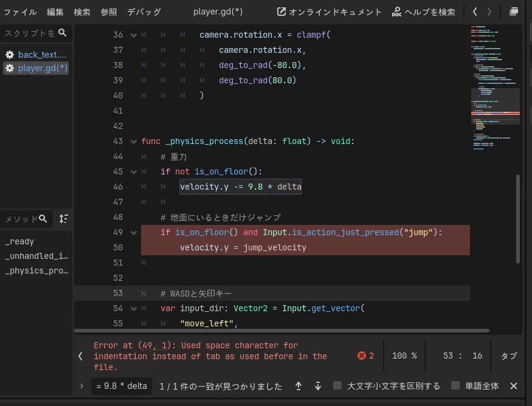Go to previous search match arrow
Screen dimensions: 532x406
(x=299, y=386)
